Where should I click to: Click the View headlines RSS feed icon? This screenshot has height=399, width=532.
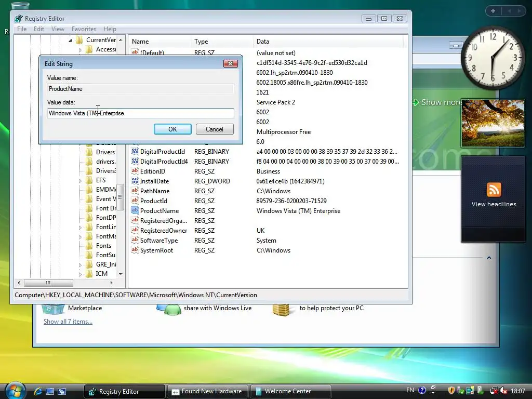494,189
